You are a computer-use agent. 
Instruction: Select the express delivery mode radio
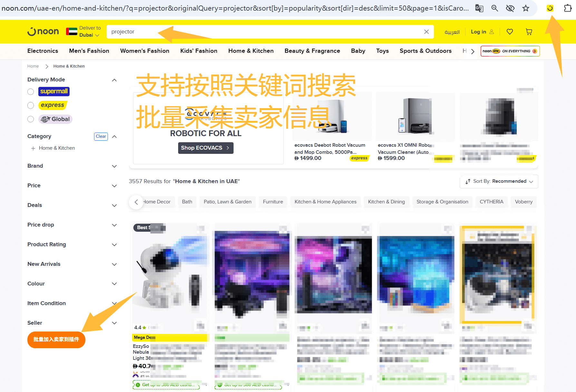pyautogui.click(x=31, y=105)
